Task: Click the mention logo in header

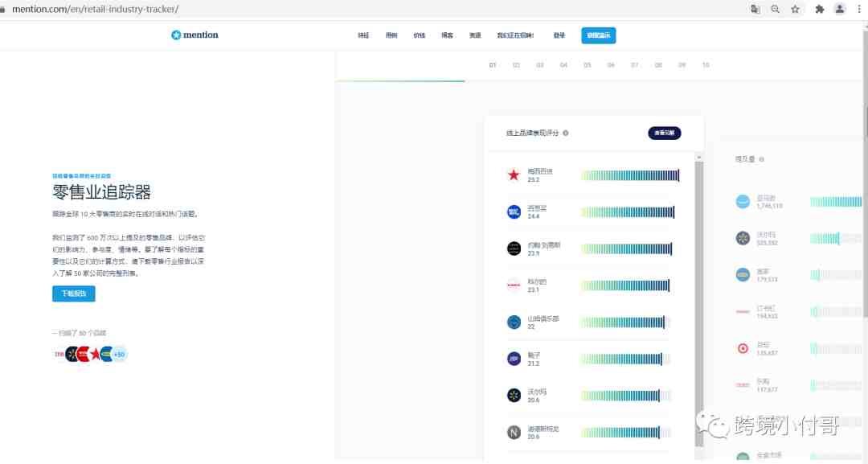Action: (x=194, y=35)
